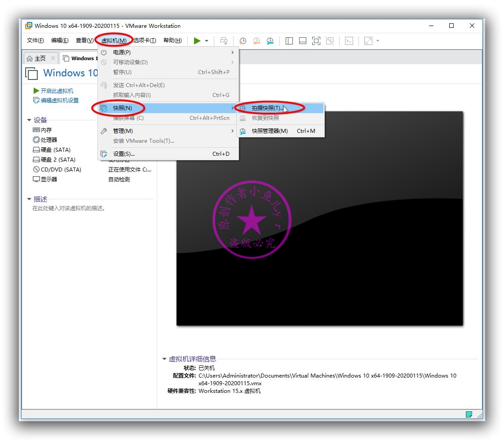Collapse the 描述 section
This screenshot has height=440, width=504.
click(29, 199)
